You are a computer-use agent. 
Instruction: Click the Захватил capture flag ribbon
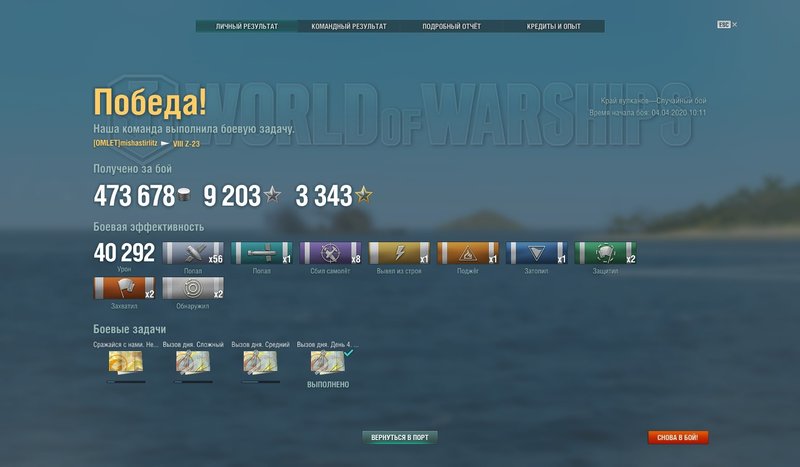pyautogui.click(x=124, y=288)
